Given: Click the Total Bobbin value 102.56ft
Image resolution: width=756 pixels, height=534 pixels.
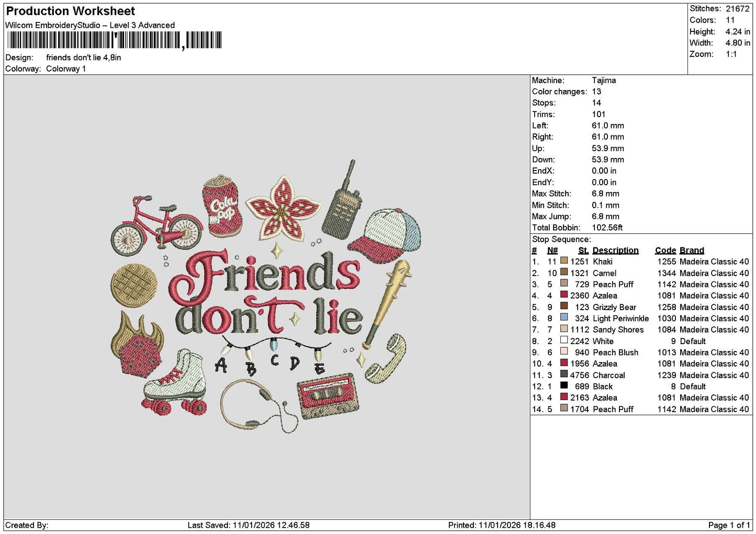Looking at the screenshot, I should [607, 228].
